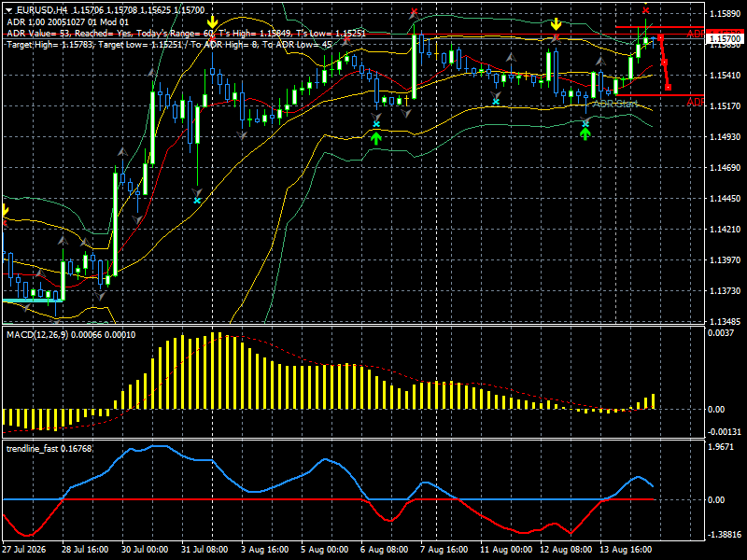
Task: Select the cyan X marker near 11 Aug 00:00
Action: tap(496, 102)
